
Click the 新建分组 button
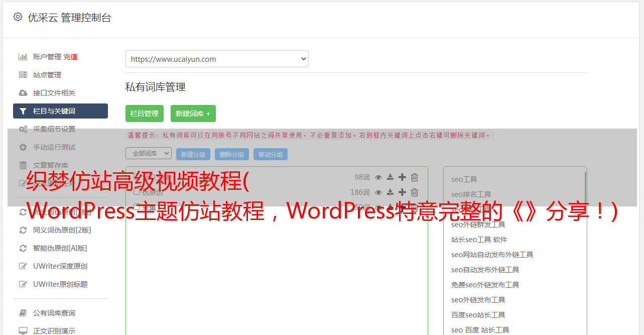[x=193, y=154]
